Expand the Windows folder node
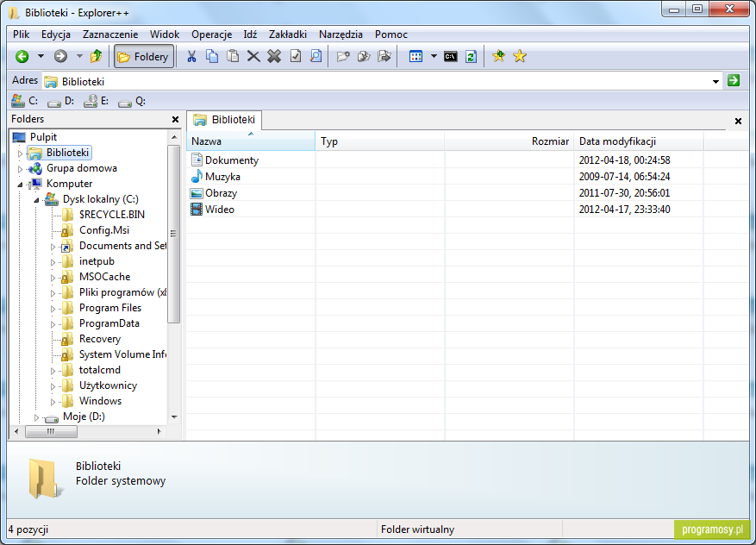 [x=53, y=402]
